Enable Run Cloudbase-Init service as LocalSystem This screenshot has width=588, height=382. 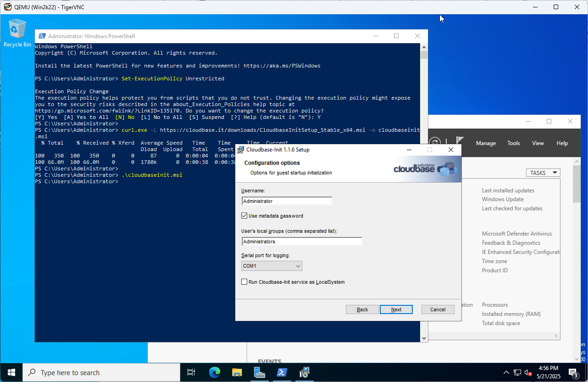(244, 282)
